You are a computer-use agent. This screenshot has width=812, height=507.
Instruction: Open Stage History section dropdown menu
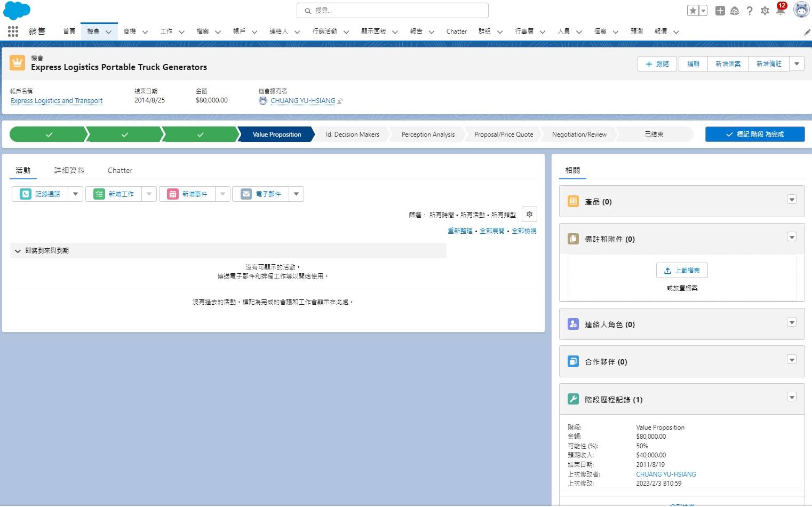tap(792, 397)
